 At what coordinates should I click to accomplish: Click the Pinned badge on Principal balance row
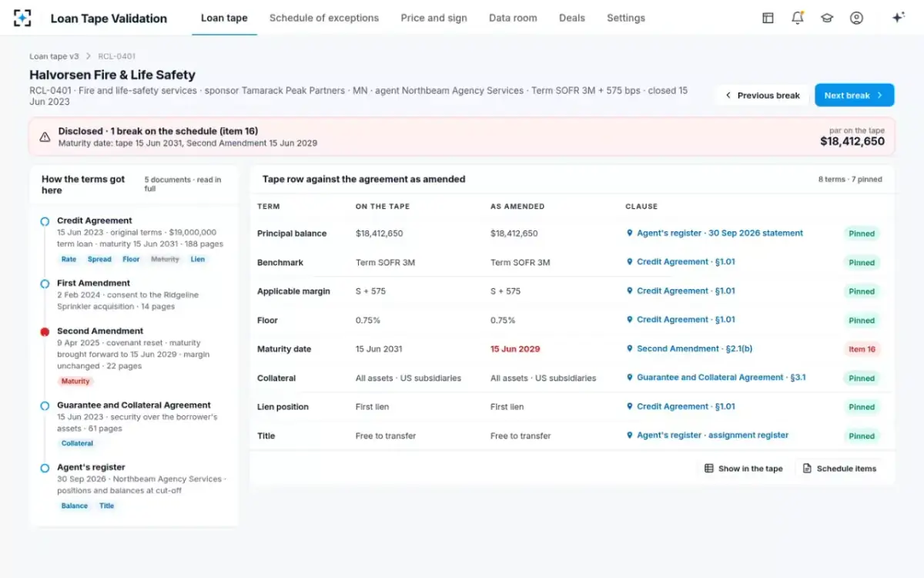[x=862, y=234]
